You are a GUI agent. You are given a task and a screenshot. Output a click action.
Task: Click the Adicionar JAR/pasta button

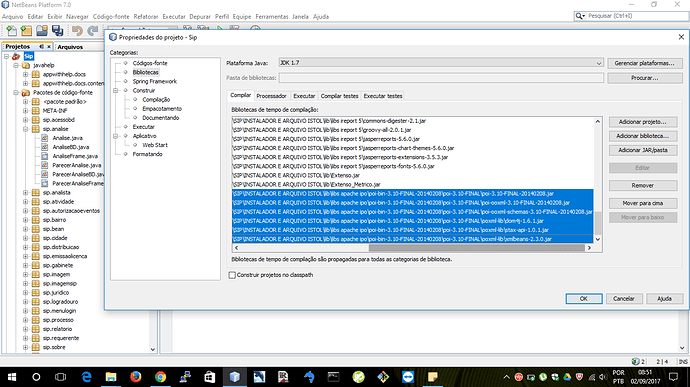tap(643, 150)
